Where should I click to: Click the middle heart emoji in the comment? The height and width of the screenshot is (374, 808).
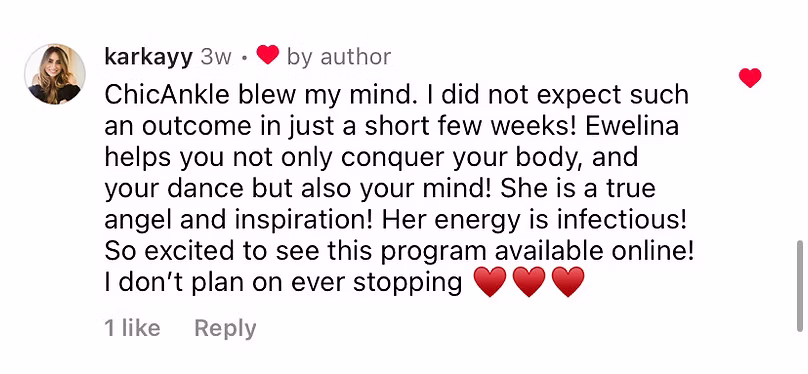529,282
